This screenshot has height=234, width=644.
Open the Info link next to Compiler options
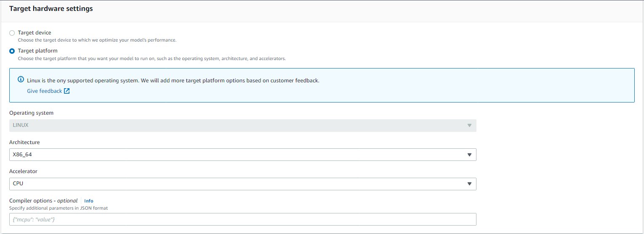[88, 201]
